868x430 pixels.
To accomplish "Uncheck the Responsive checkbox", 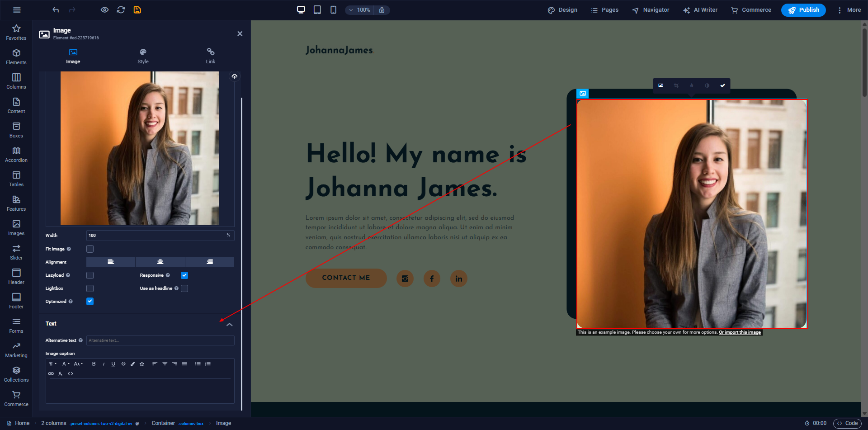I will click(x=184, y=275).
